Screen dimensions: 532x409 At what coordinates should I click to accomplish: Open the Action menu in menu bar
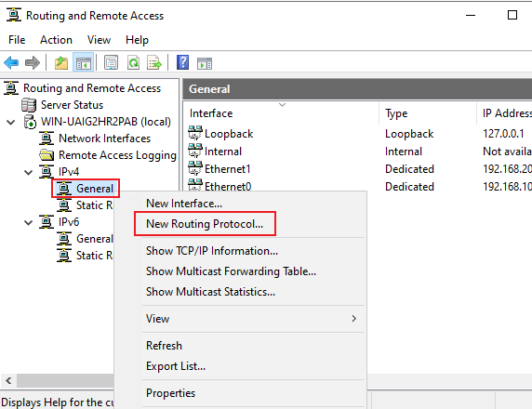(x=56, y=40)
